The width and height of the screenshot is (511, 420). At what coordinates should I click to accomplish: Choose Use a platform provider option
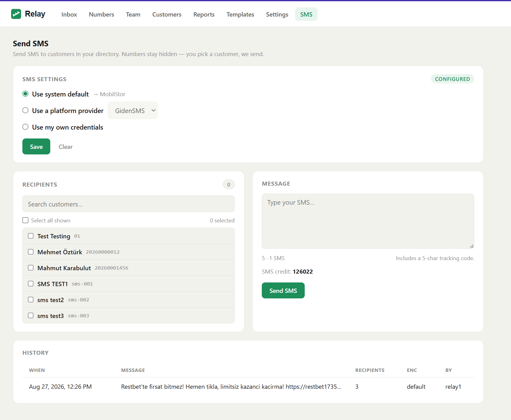tap(25, 110)
